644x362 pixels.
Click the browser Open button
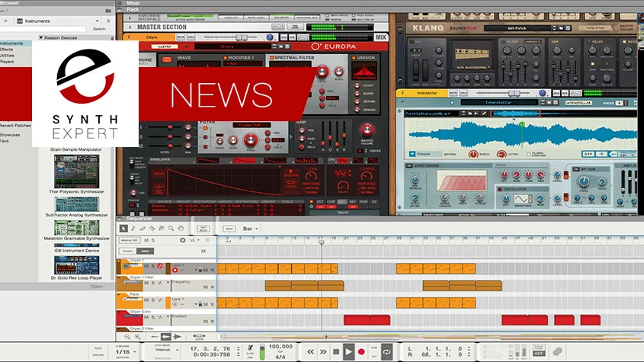point(97,287)
